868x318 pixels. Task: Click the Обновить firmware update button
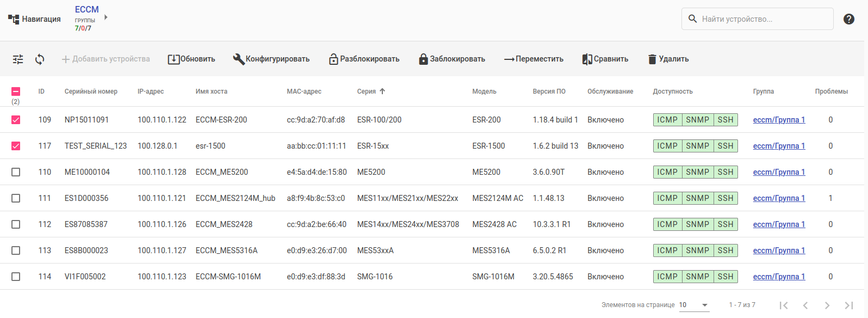point(191,59)
